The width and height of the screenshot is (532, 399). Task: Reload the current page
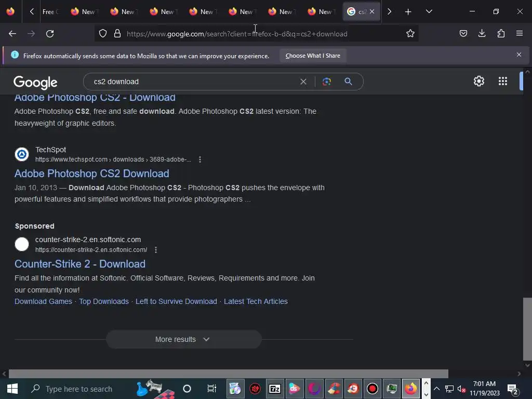(x=50, y=34)
